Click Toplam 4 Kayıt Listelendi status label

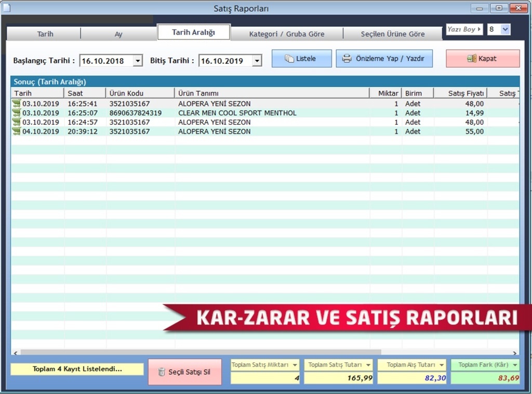(x=77, y=369)
